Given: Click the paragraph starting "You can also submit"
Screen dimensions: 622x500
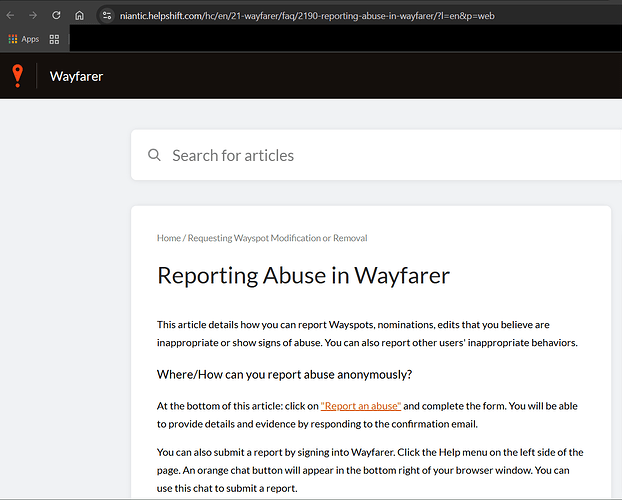Looking at the screenshot, I should tap(370, 470).
